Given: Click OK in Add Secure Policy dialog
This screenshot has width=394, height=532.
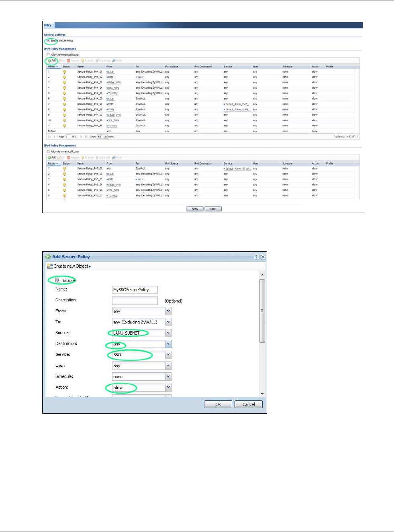Looking at the screenshot, I should pyautogui.click(x=218, y=404).
